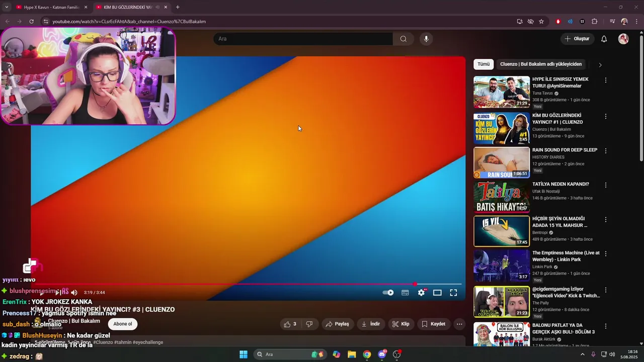
Task: Enter fullscreen video mode
Action: coord(453,293)
